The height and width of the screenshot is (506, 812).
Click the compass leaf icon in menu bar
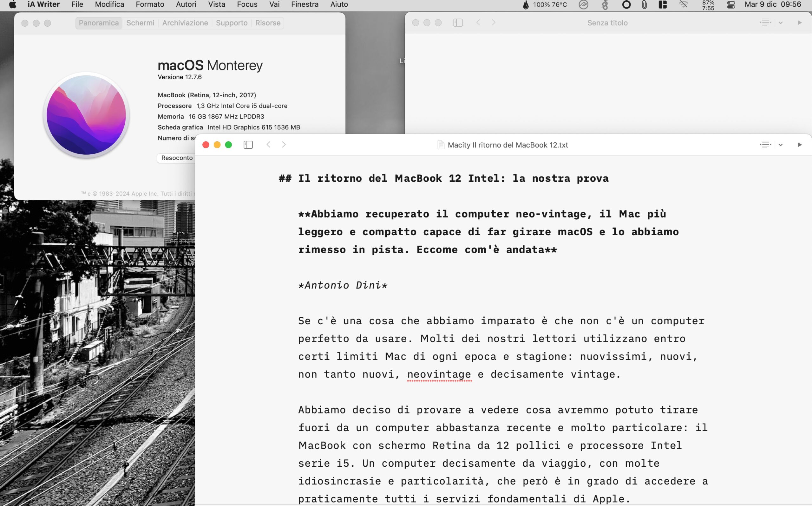pos(584,5)
